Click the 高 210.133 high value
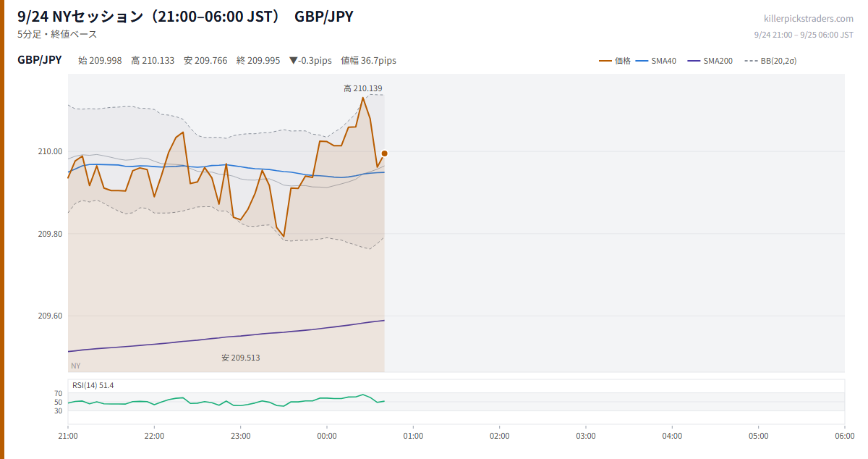The width and height of the screenshot is (868, 459). click(153, 61)
